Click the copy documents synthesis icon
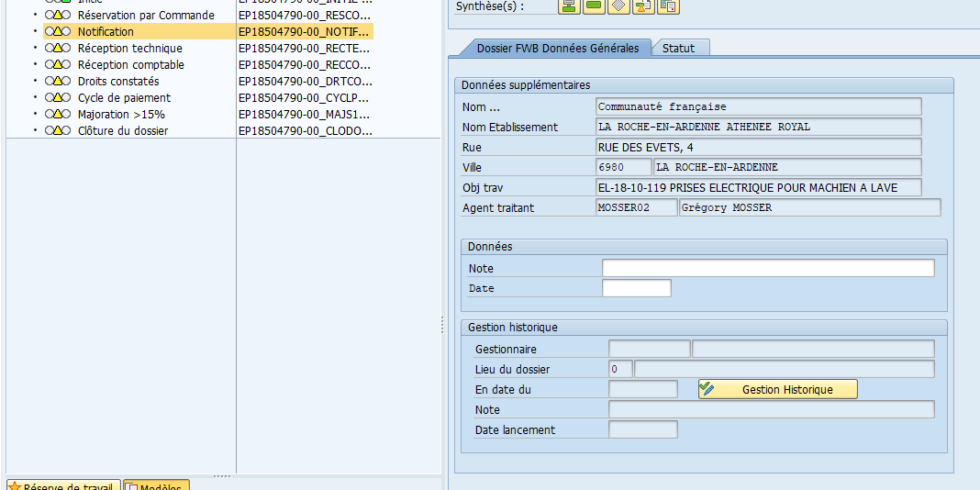 pos(668,6)
